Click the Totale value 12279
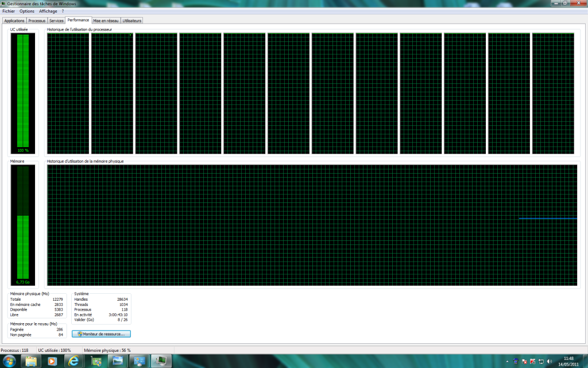588x368 pixels. coord(58,299)
